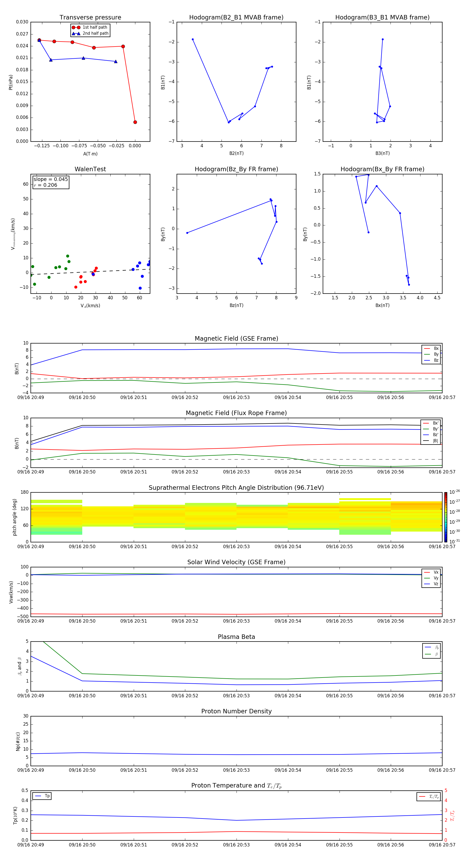The width and height of the screenshot is (473, 868).
Task: Click the '1st half path' legend entry
Action: [90, 27]
